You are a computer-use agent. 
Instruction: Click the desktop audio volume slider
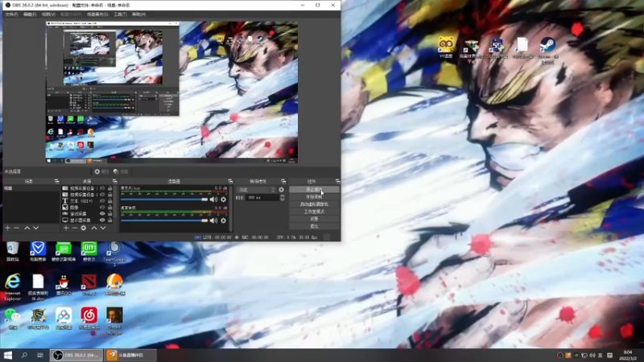coord(164,220)
